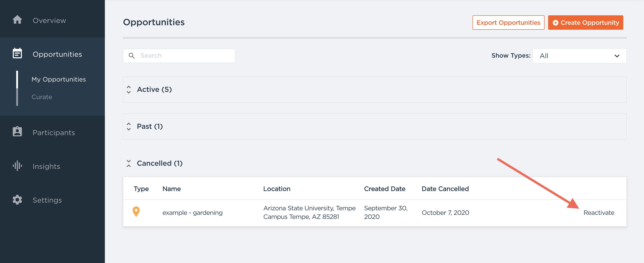Click the magnifier icon in search box
Screen dimensions: 644x263
pyautogui.click(x=132, y=56)
